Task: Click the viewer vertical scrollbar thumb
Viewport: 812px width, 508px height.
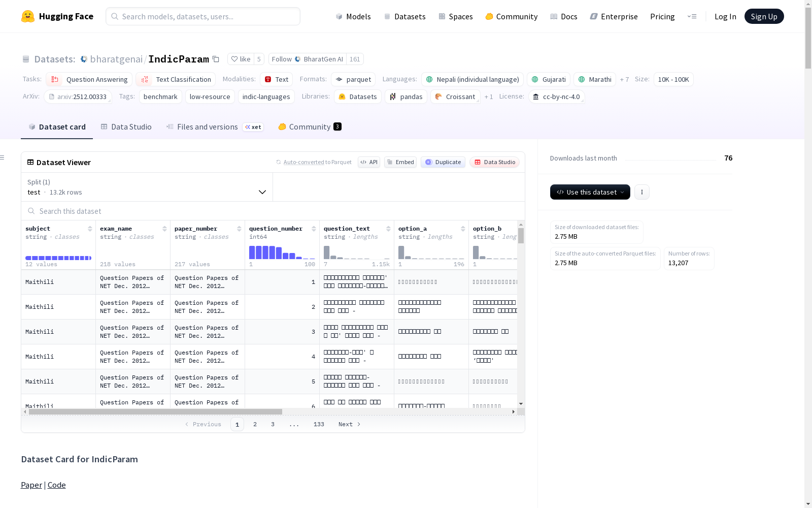Action: (521, 236)
